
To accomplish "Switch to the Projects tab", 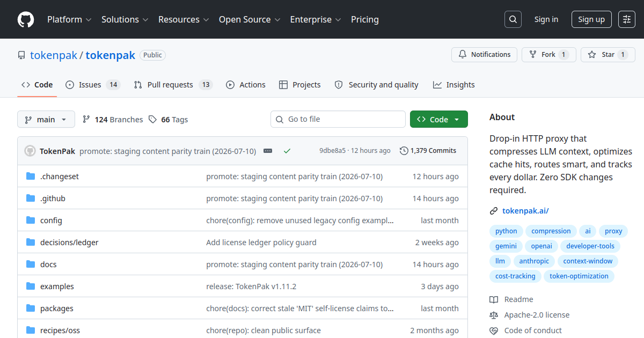I will (x=300, y=85).
